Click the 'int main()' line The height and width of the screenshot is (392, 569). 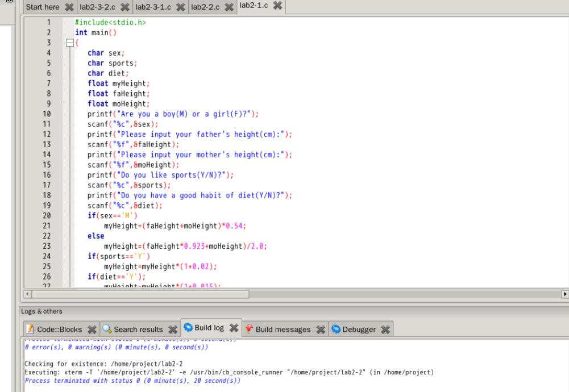click(96, 32)
